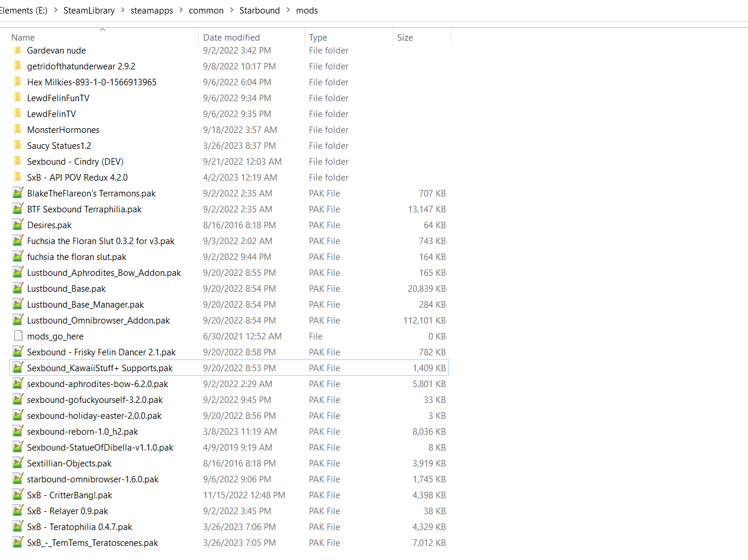The image size is (748, 560).
Task: Jump to steamapps in the breadcrumb path
Action: click(x=152, y=10)
